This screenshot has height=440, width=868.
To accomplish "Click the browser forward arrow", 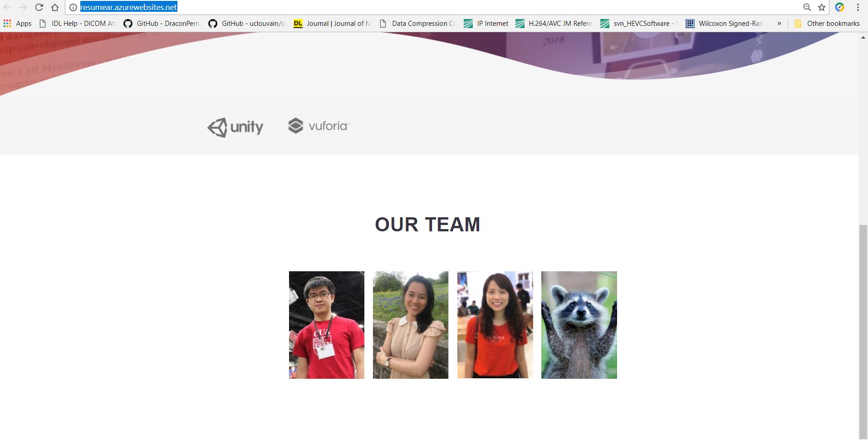I will tap(23, 7).
